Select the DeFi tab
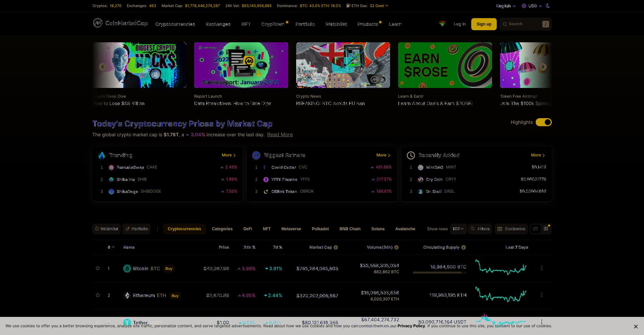The height and width of the screenshot is (335, 644). coord(248,229)
